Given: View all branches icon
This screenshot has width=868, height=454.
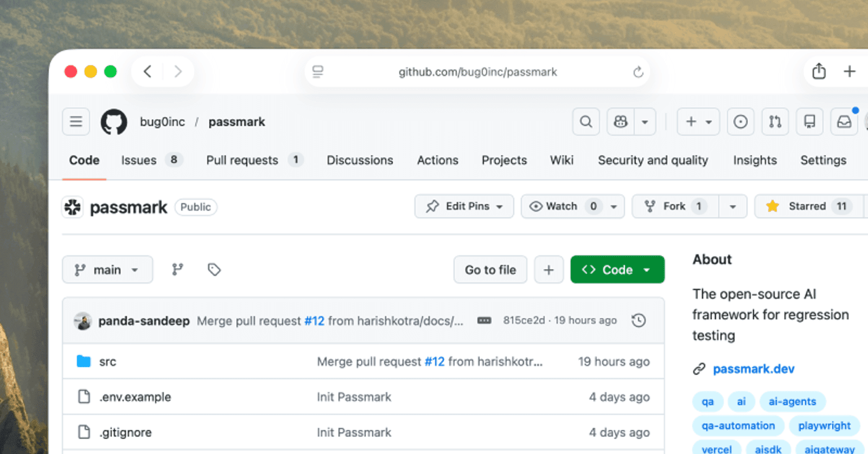Looking at the screenshot, I should [x=177, y=269].
